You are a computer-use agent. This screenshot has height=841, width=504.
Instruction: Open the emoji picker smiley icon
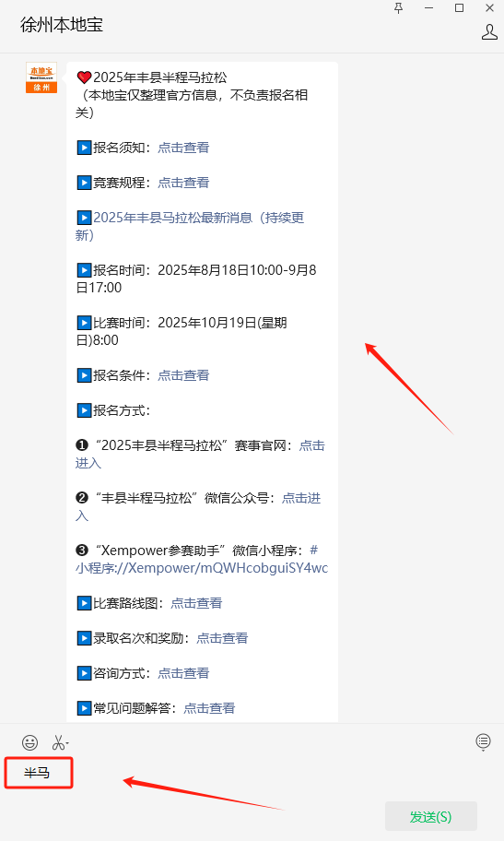coord(30,742)
